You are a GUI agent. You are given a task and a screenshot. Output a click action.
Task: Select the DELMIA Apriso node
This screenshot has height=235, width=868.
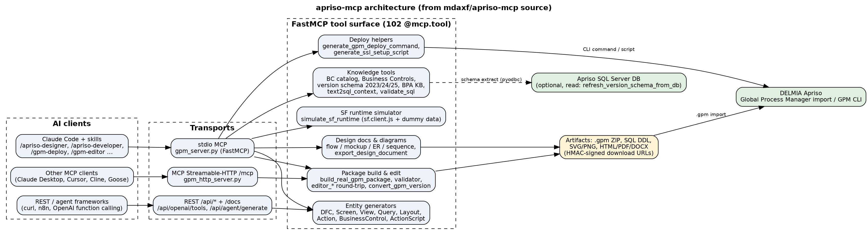tap(801, 97)
